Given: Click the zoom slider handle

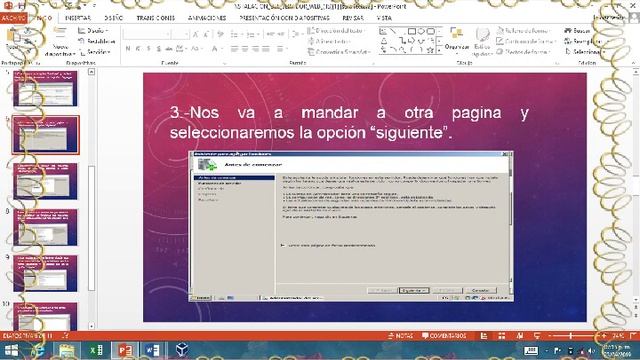Looking at the screenshot, I should [571, 336].
